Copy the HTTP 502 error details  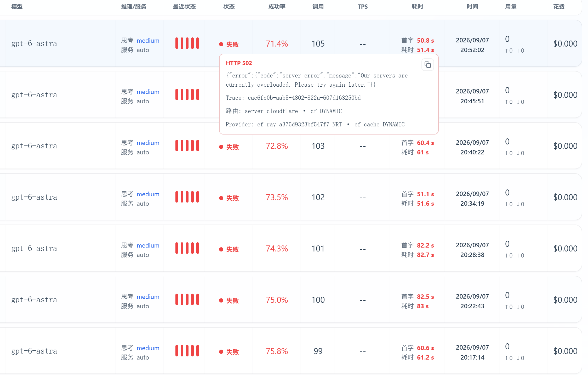(x=427, y=65)
